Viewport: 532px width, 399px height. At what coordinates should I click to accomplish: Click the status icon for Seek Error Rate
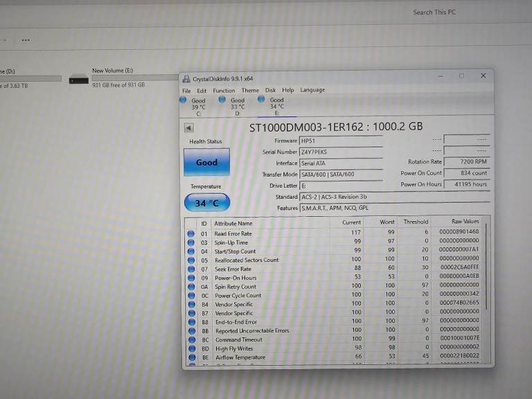click(191, 269)
